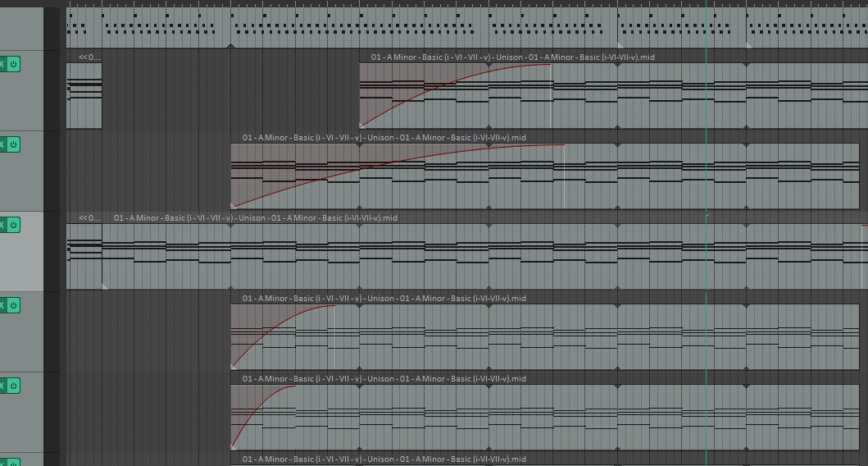This screenshot has height=466, width=868.
Task: Click fifth track's 'A Minor - Basic' item title
Action: [x=384, y=378]
